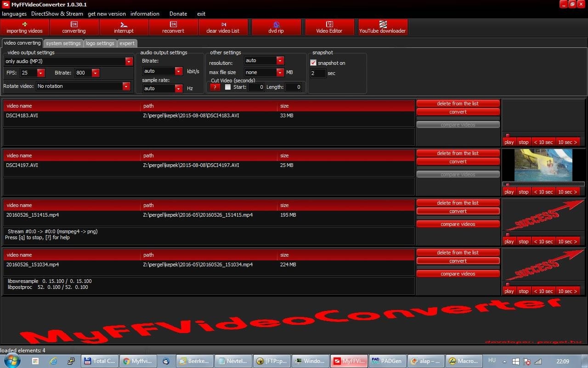Viewport: 588px width, 368px height.
Task: Click the reconvert toolbar button
Action: [173, 27]
